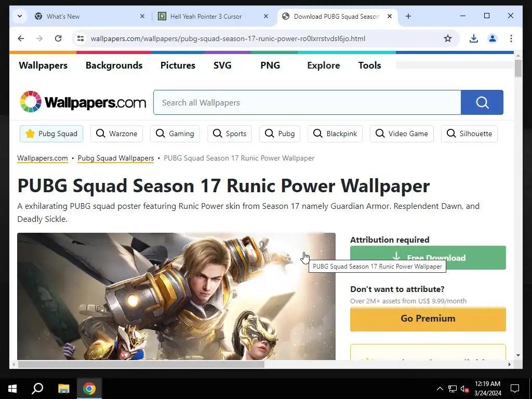Focus the Search all Wallpapers field
This screenshot has width=532, height=399.
point(307,102)
